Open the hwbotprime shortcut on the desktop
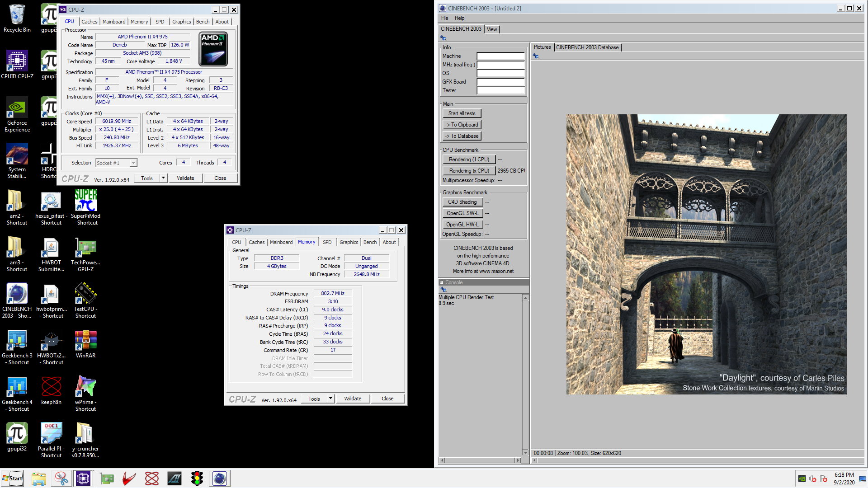 pyautogui.click(x=51, y=300)
